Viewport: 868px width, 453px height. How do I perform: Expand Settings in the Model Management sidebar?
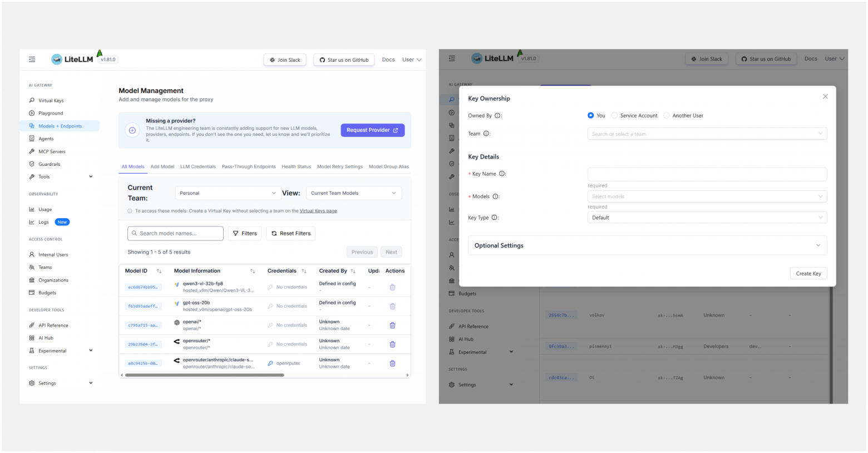(x=91, y=383)
